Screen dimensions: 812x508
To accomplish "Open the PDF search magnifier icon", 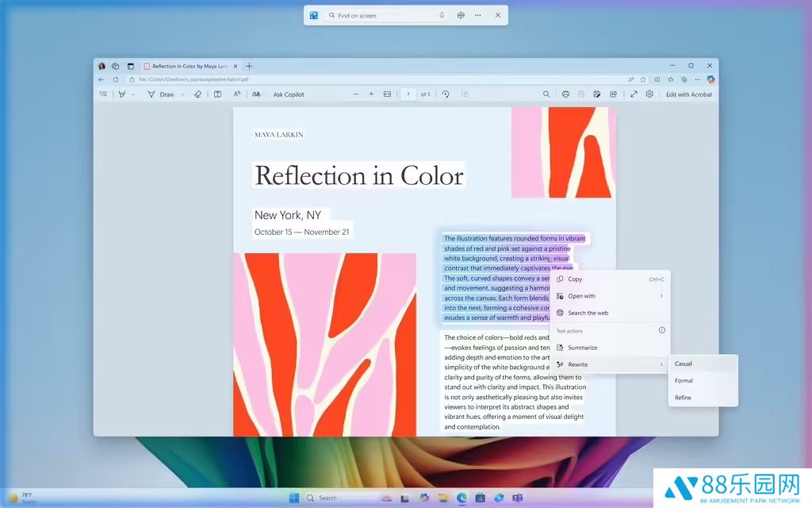I will click(x=546, y=94).
